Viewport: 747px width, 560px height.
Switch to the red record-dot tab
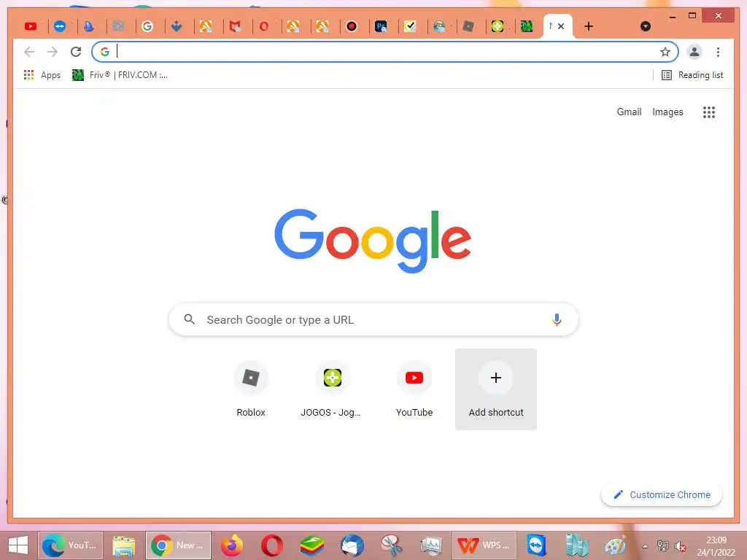[x=352, y=27]
